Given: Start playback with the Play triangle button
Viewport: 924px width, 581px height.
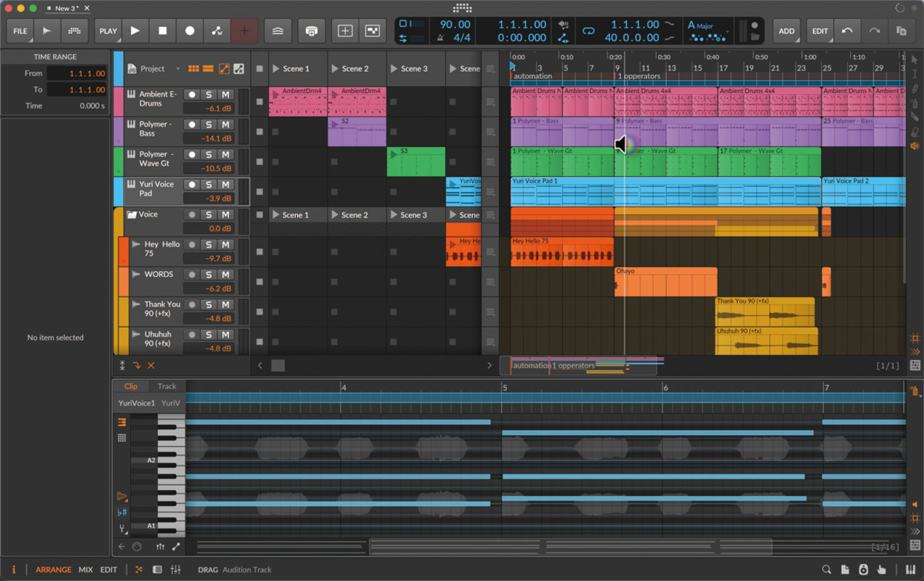Looking at the screenshot, I should 135,31.
